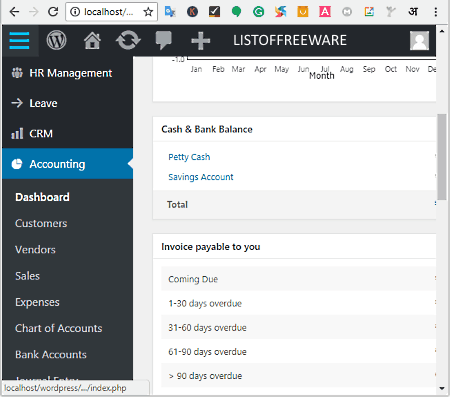Select the Coming Due row
Screen dimensions: 450x397
coord(299,279)
